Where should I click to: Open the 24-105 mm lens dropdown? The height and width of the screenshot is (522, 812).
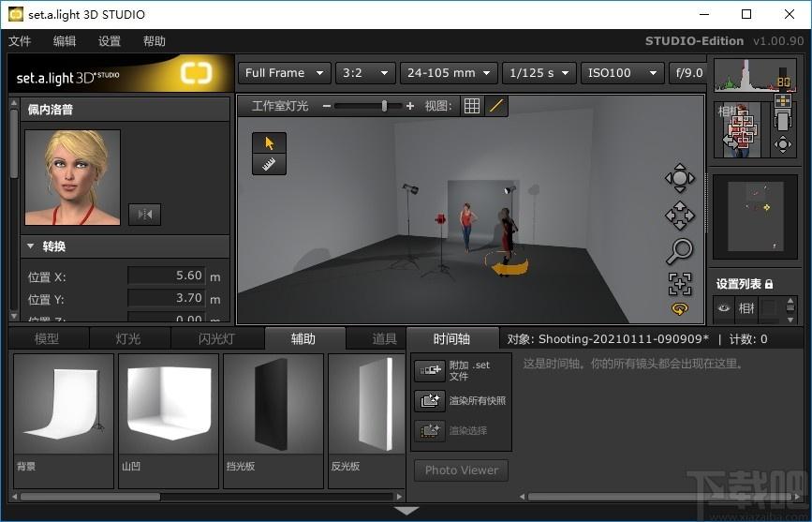(449, 73)
